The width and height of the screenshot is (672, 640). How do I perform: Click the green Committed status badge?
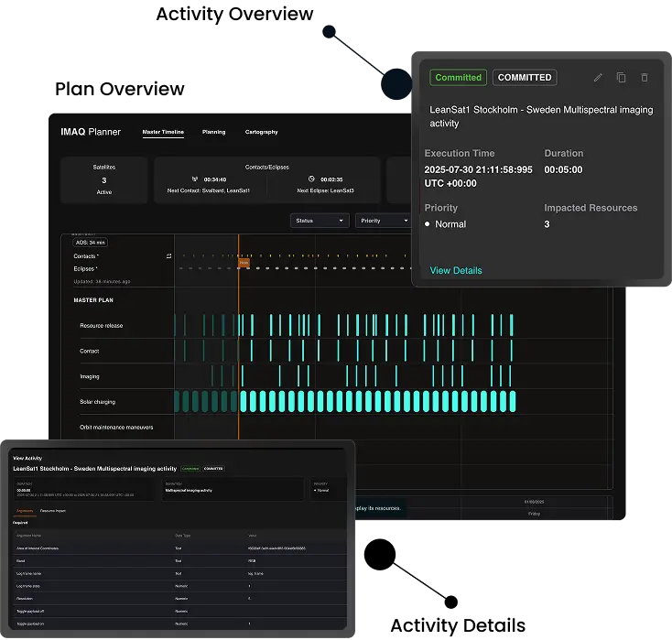458,78
